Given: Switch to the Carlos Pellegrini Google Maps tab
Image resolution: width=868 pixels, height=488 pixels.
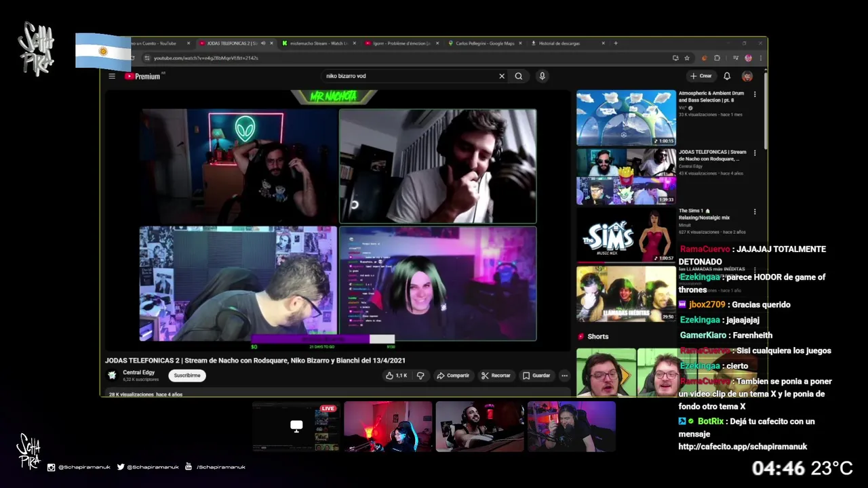Looking at the screenshot, I should point(485,43).
